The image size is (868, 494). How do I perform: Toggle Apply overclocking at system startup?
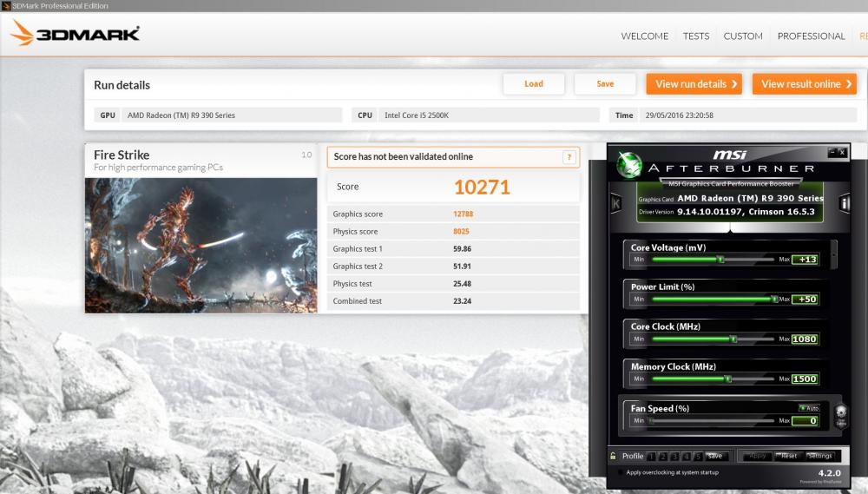[620, 472]
